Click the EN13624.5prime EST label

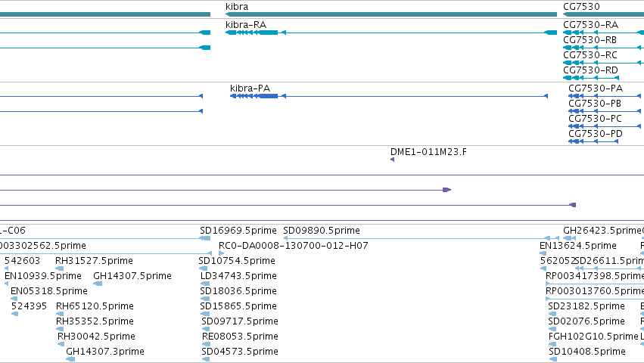point(578,246)
